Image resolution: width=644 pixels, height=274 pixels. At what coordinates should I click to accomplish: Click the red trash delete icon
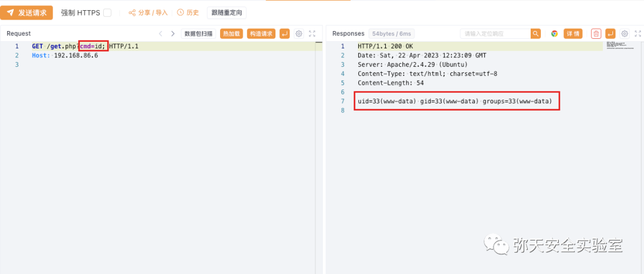[596, 34]
